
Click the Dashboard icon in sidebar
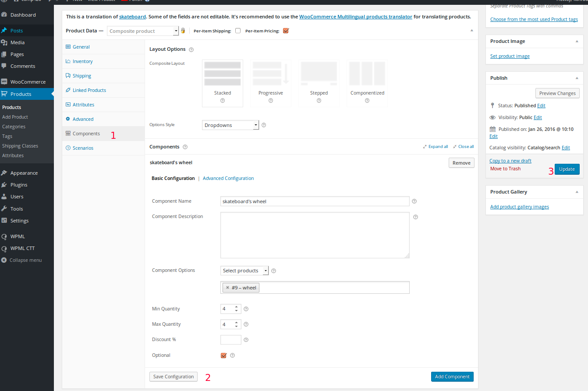tap(4, 15)
